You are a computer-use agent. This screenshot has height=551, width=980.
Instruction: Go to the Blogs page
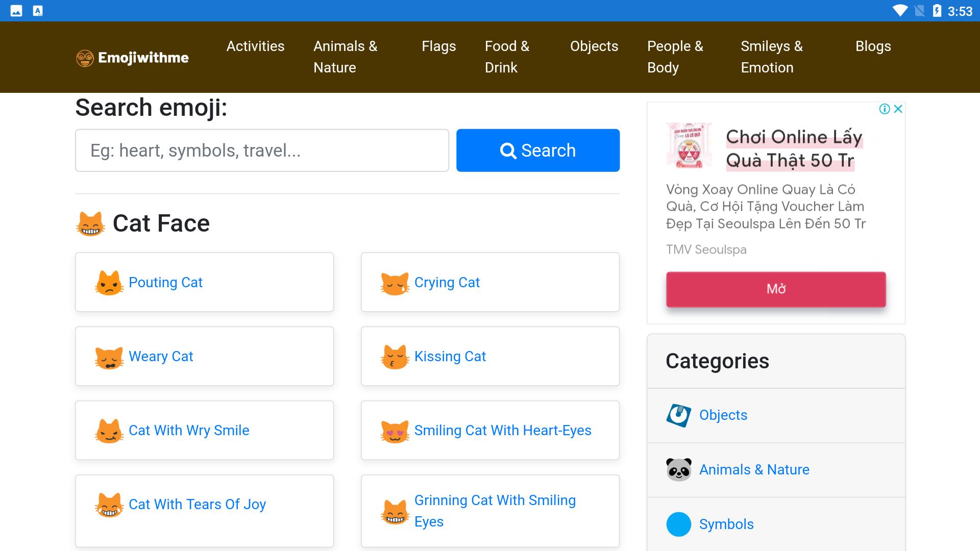(x=873, y=46)
